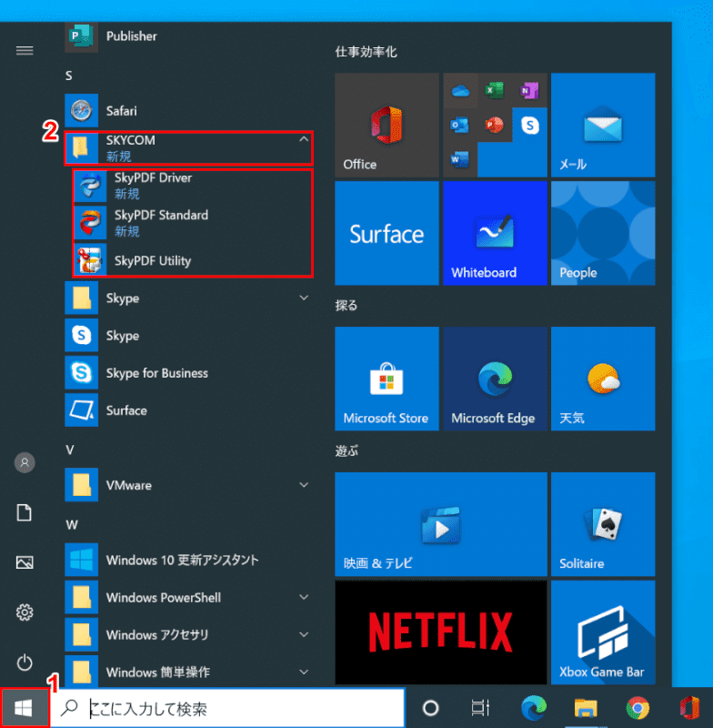
Task: Open OneNote in the Office folder tile
Action: pos(529,90)
